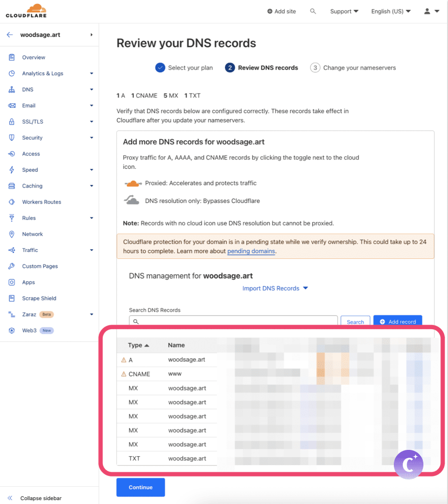
Task: Click the Continue button
Action: pyautogui.click(x=140, y=487)
